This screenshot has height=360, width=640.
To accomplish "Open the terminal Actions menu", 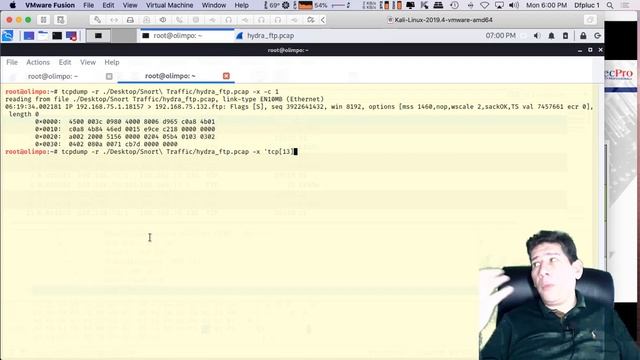I will click(38, 62).
